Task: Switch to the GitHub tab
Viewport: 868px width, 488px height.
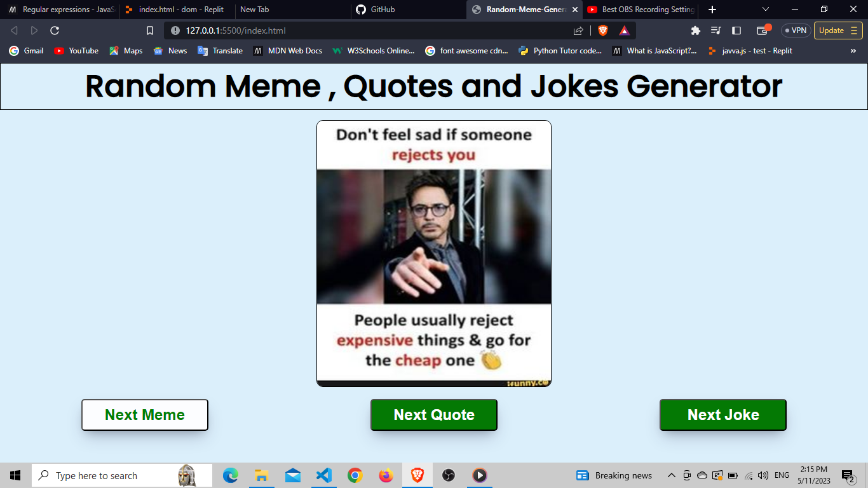Action: tap(409, 10)
